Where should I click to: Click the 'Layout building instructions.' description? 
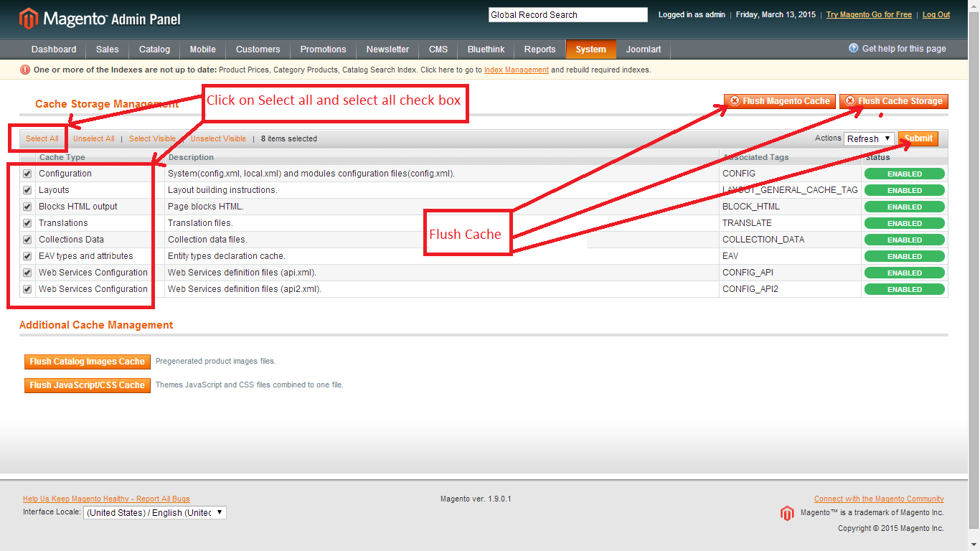222,190
